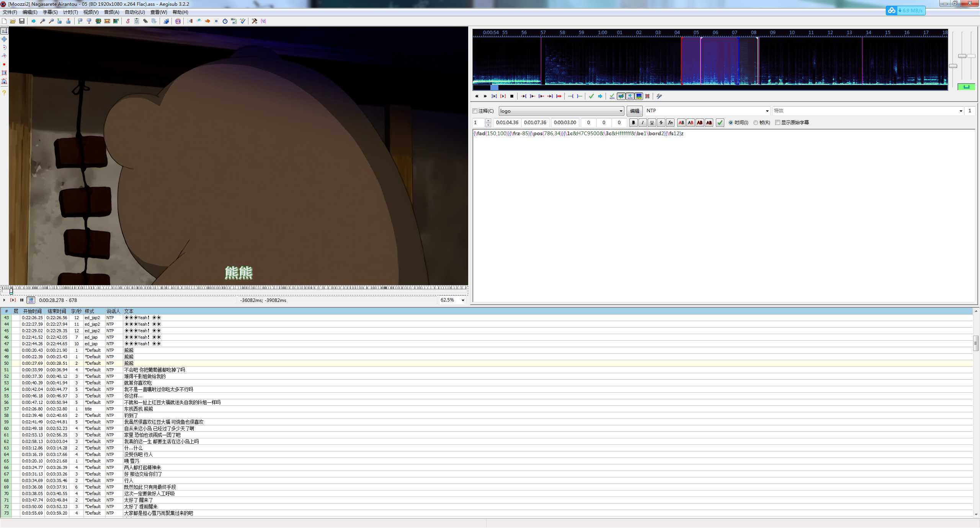This screenshot has width=980, height=528.
Task: Select the rotate-Z video tool
Action: [4, 48]
